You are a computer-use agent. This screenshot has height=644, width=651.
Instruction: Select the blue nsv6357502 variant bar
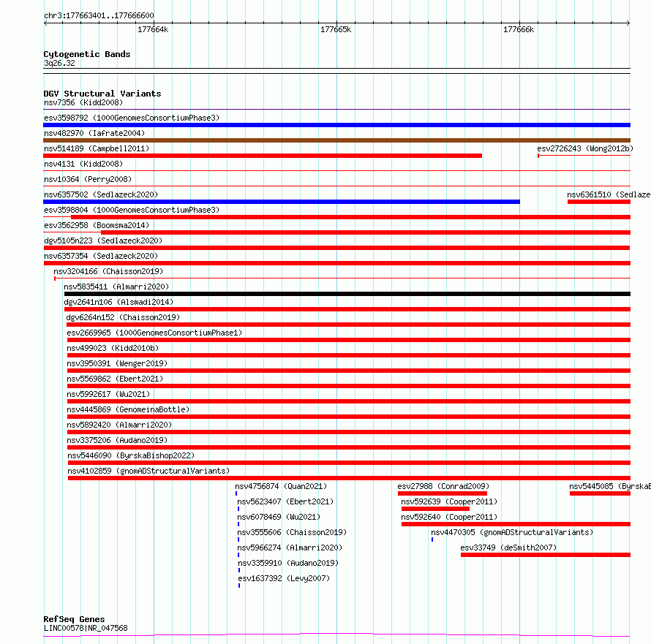pyautogui.click(x=282, y=202)
